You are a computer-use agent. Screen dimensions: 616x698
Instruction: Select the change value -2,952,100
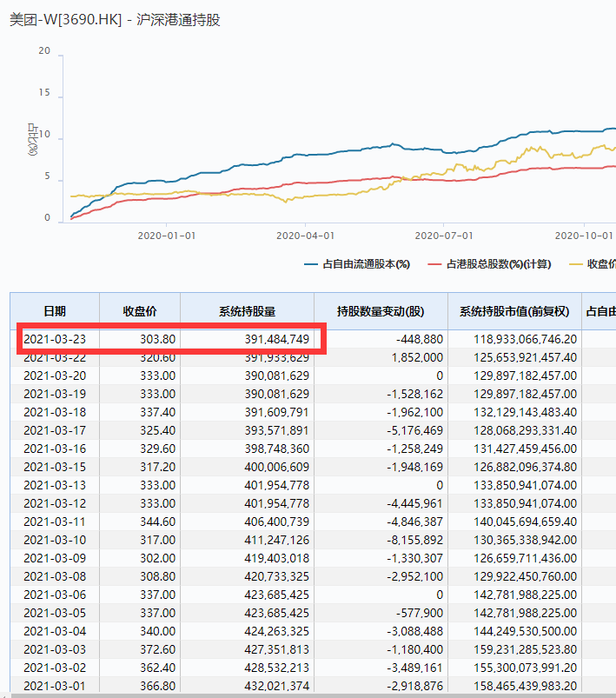click(x=414, y=576)
